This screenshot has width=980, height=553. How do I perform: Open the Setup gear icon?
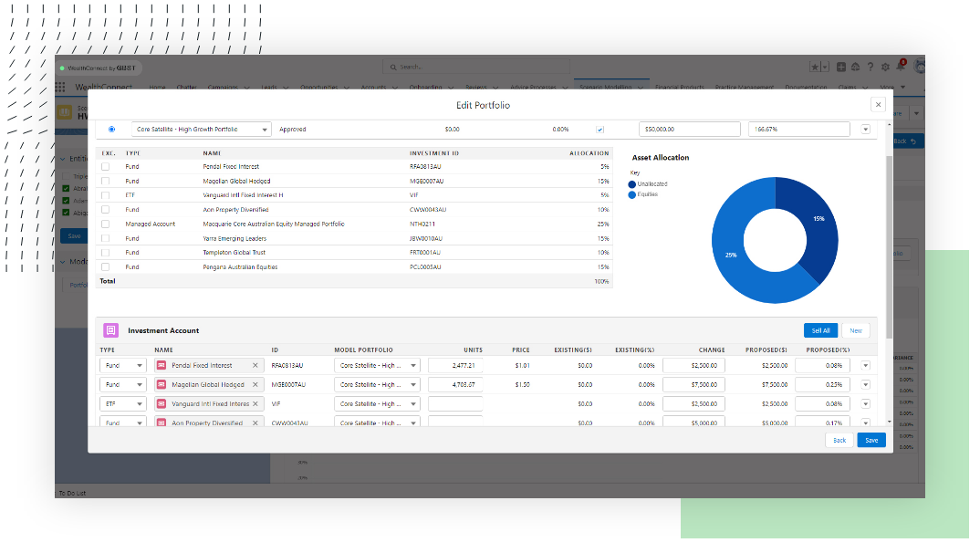pos(885,67)
